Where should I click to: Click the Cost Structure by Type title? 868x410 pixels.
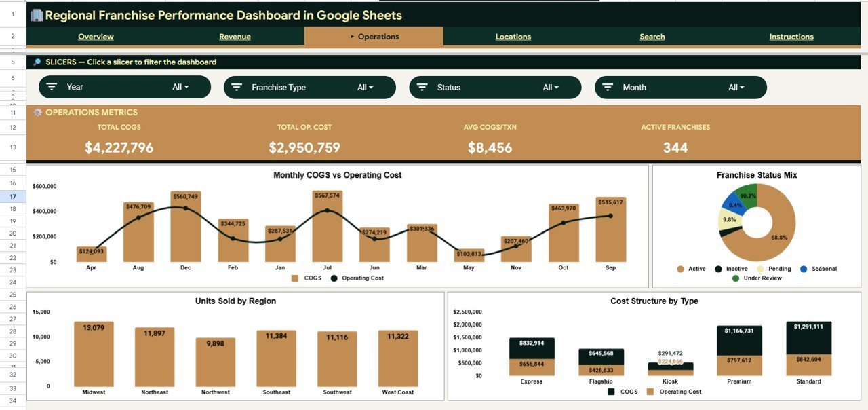tap(654, 301)
